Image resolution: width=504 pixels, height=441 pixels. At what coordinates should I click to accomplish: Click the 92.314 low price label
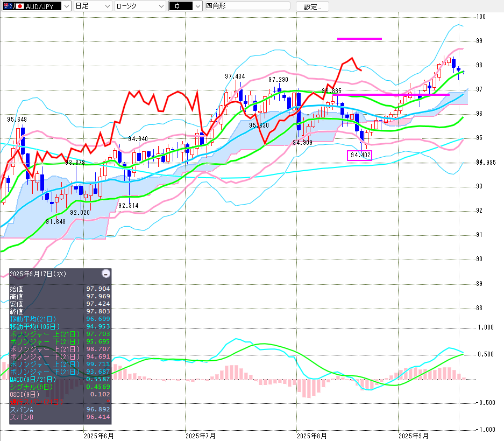pyautogui.click(x=128, y=206)
